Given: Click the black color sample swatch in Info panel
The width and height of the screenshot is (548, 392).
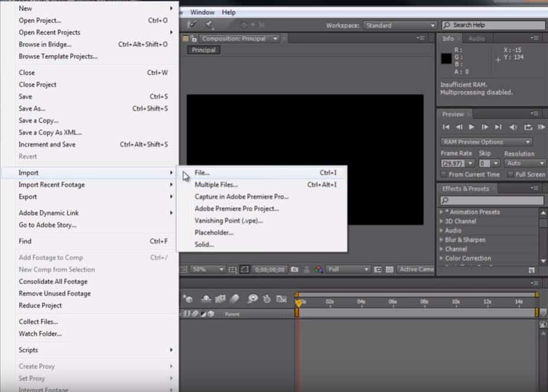Looking at the screenshot, I should [x=446, y=59].
